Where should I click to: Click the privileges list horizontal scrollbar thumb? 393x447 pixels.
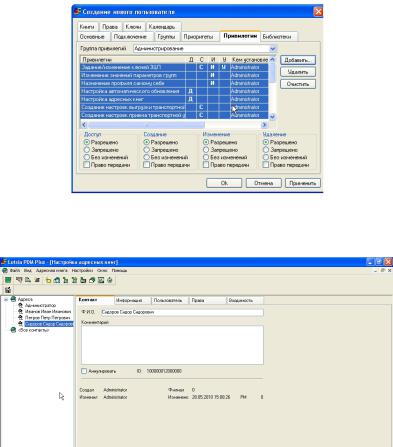point(146,125)
